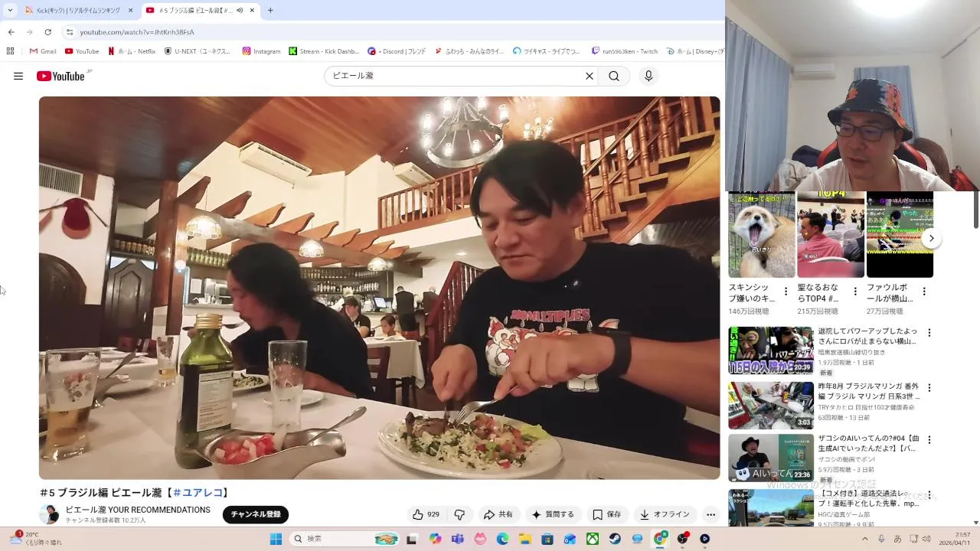Open the more actions ellipsis under video

(710, 514)
